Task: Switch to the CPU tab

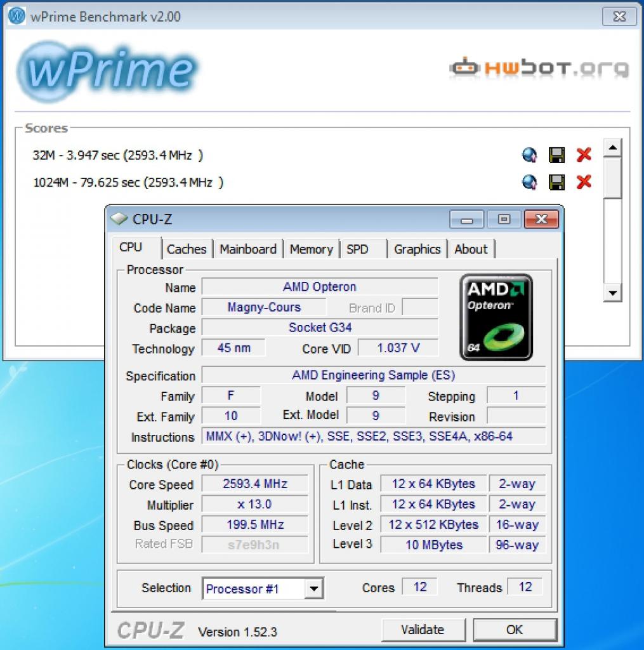Action: [136, 248]
